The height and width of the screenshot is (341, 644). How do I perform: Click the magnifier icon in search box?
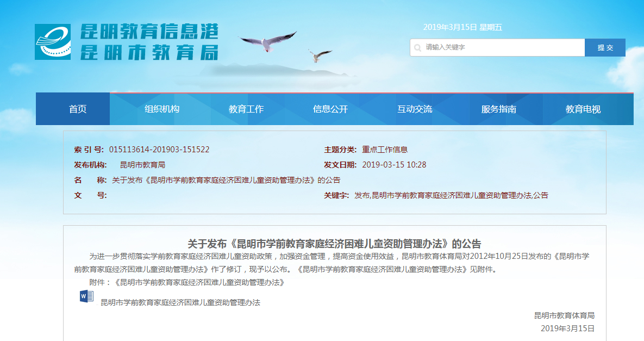point(417,48)
